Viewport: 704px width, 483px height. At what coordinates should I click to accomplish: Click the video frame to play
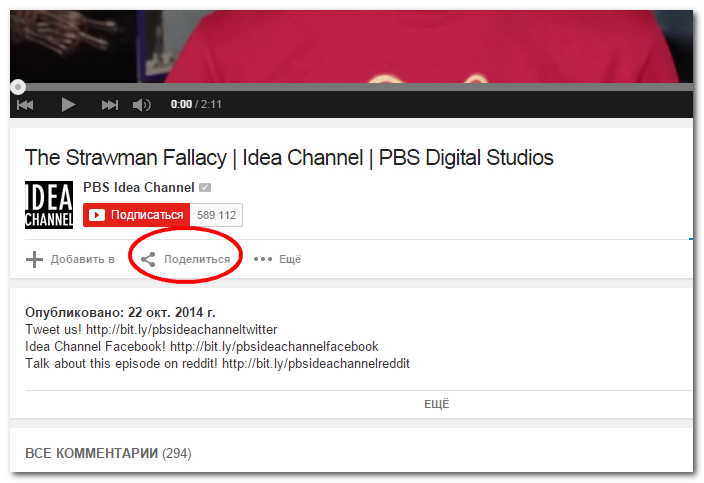(x=352, y=47)
